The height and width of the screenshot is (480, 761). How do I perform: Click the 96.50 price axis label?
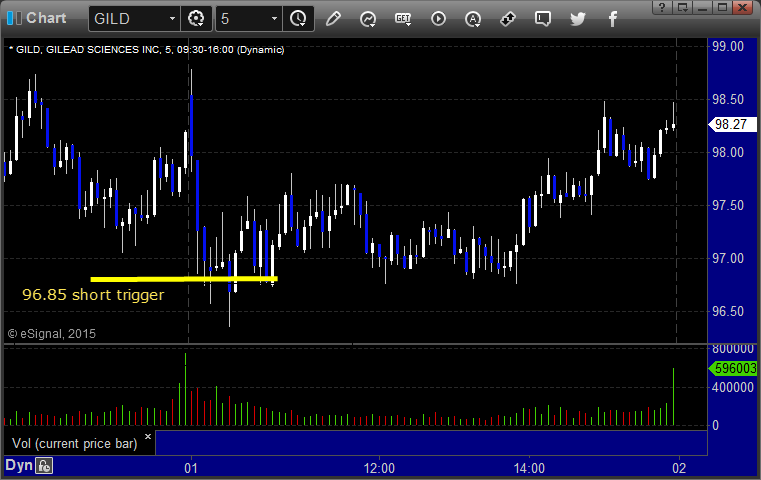click(728, 311)
